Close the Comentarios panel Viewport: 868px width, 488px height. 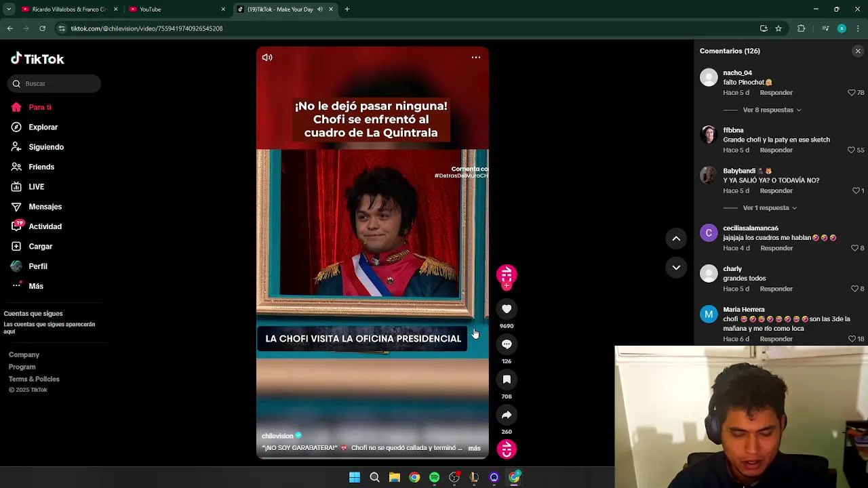(x=858, y=51)
